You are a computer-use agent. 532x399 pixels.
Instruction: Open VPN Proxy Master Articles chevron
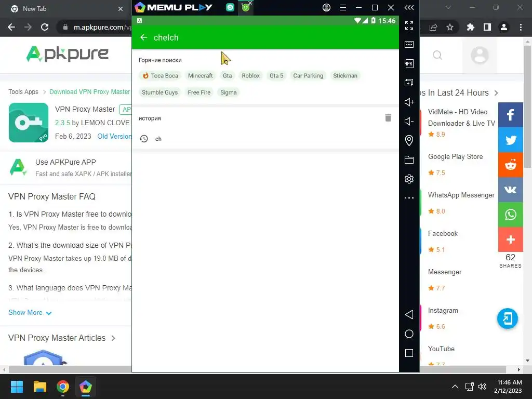[113, 338]
